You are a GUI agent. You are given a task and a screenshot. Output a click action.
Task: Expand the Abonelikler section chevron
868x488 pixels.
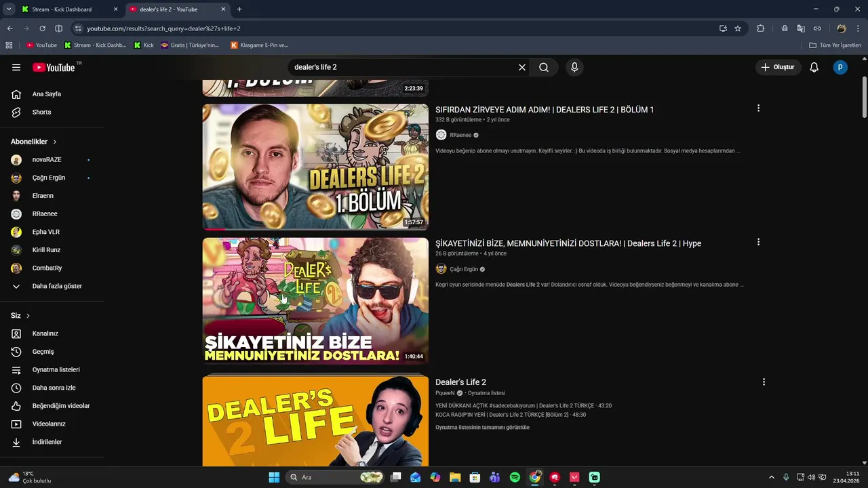tap(54, 142)
